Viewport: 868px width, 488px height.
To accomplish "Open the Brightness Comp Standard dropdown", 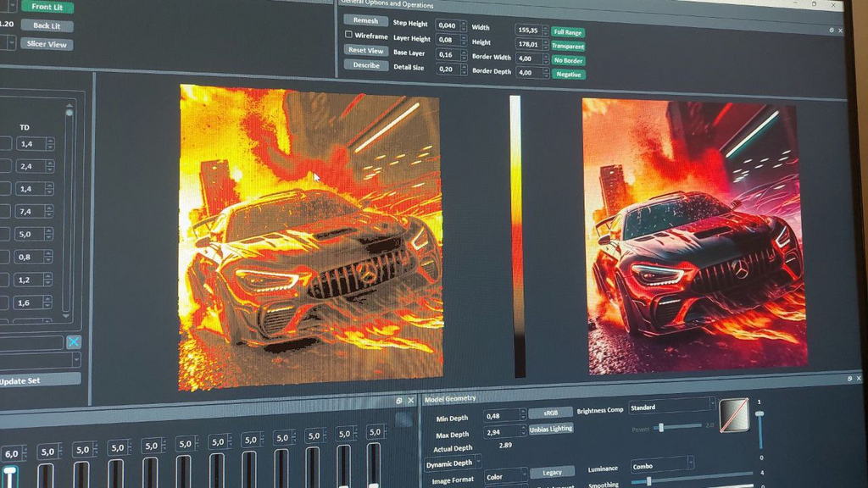I will [x=672, y=408].
